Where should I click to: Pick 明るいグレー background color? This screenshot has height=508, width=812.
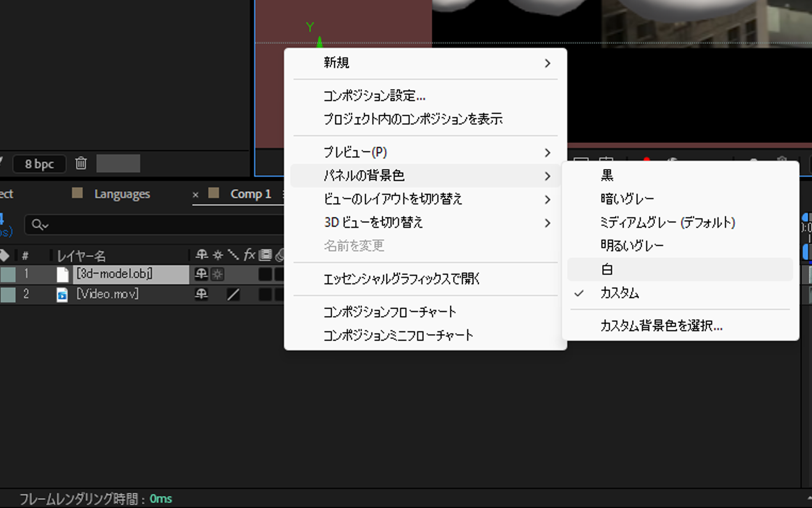[680, 246]
